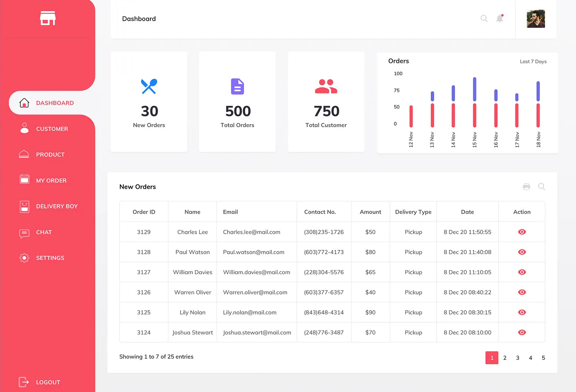Viewport: 576px width, 392px height.
Task: Go to My Order in sidebar
Action: tap(51, 181)
